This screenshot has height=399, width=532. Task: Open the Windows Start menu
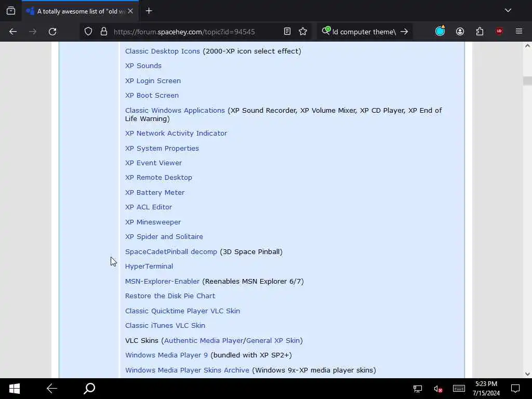(x=14, y=389)
